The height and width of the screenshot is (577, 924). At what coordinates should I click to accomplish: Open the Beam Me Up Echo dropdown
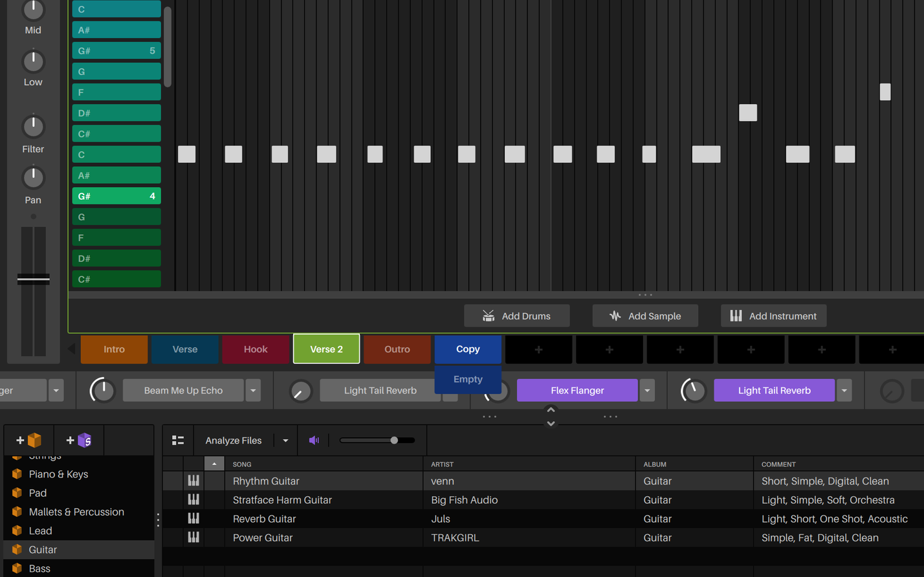[253, 390]
